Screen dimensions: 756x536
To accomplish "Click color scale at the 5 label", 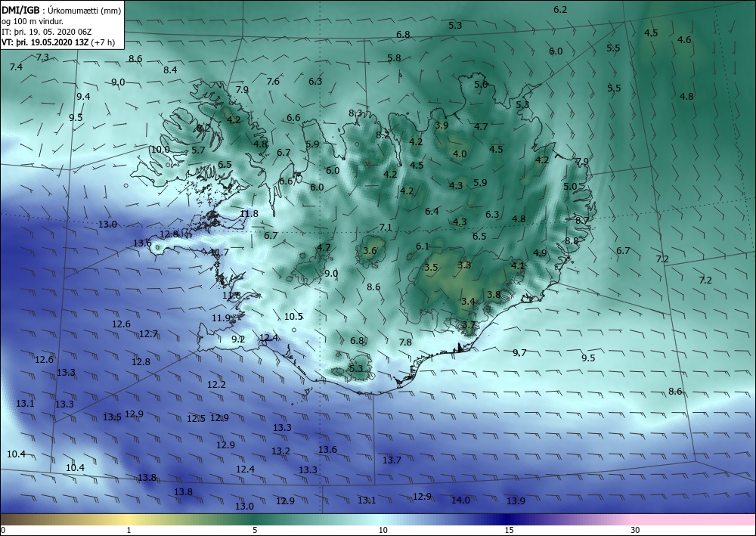I will point(255,530).
